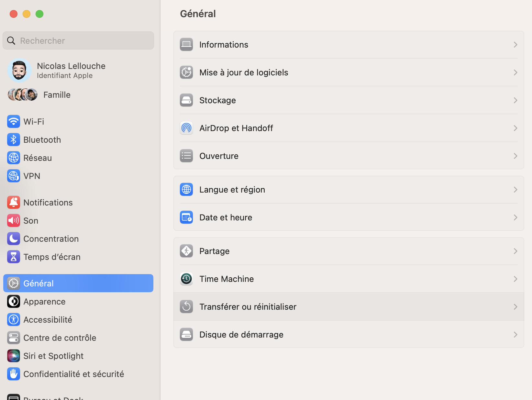Expand the Stockage row chevron
Viewport: 532px width, 400px height.
[x=515, y=100]
